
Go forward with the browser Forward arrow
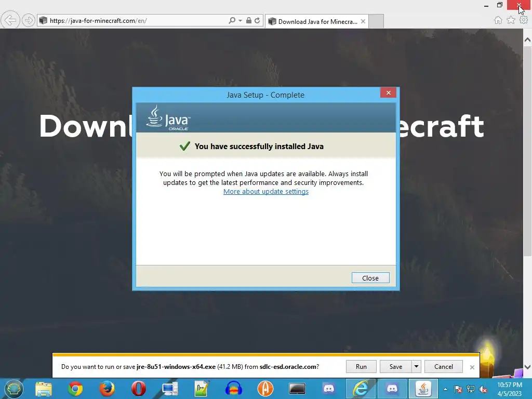pos(29,20)
